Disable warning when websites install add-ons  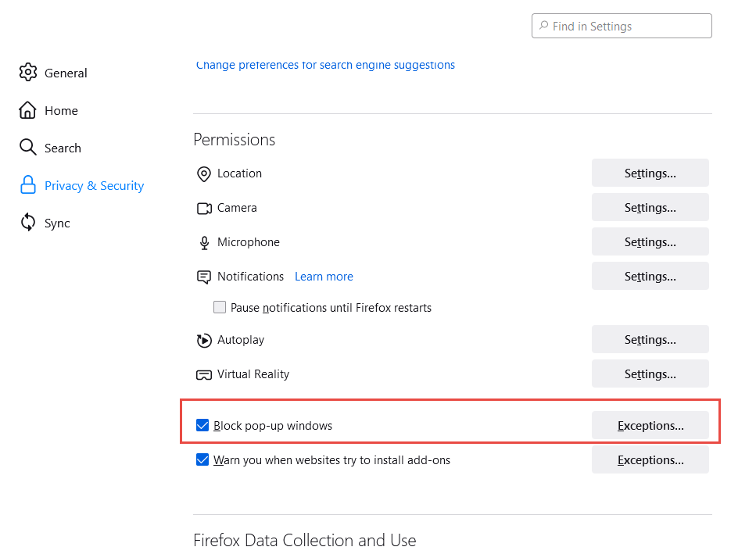click(202, 459)
